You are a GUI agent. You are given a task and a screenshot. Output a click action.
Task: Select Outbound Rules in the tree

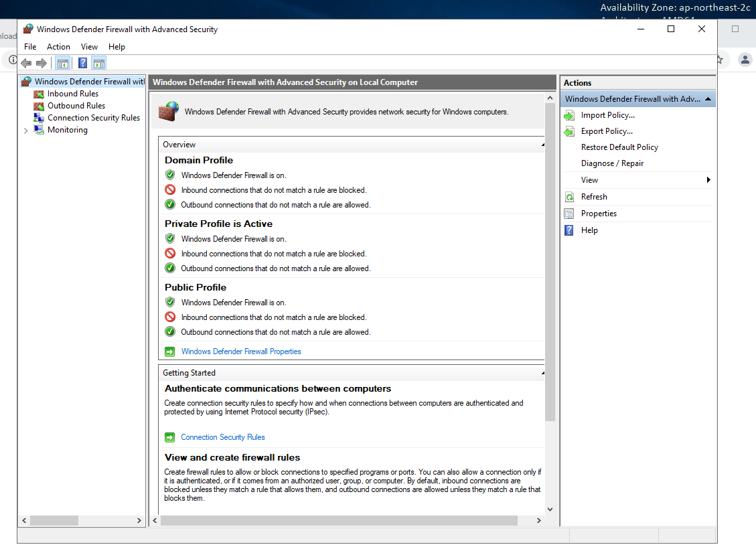point(76,106)
